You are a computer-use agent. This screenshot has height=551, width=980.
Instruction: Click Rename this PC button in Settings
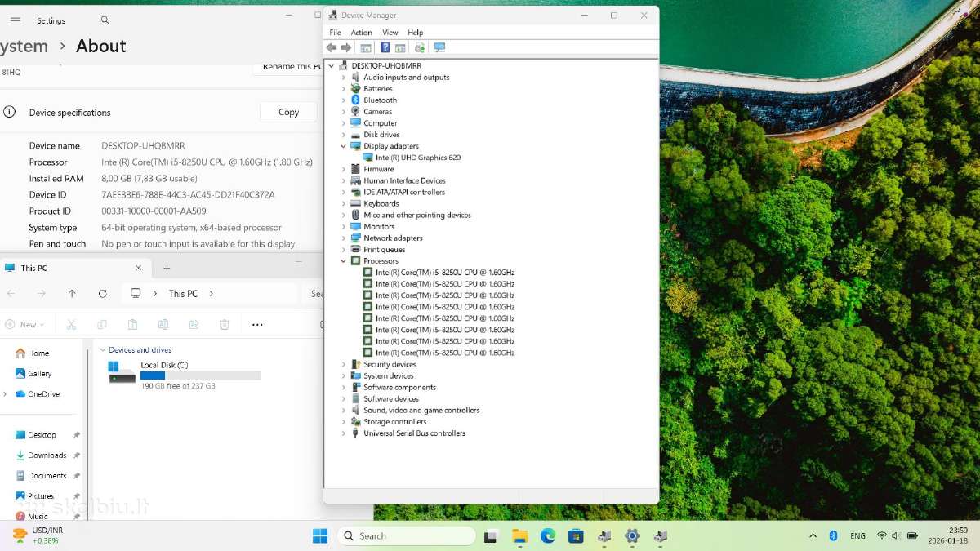(x=287, y=67)
